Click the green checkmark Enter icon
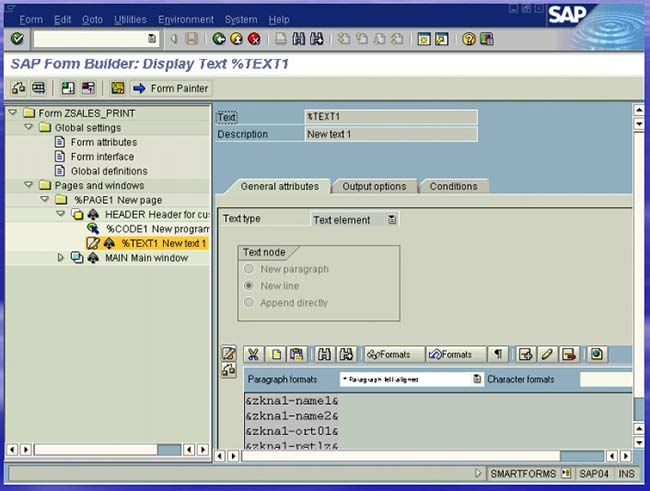Image resolution: width=650 pixels, height=491 pixels. click(17, 39)
